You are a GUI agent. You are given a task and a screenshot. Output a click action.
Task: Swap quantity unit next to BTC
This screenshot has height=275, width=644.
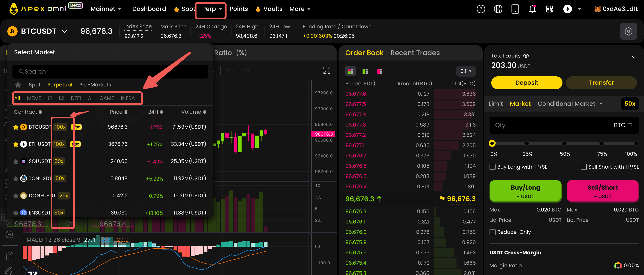click(630, 124)
